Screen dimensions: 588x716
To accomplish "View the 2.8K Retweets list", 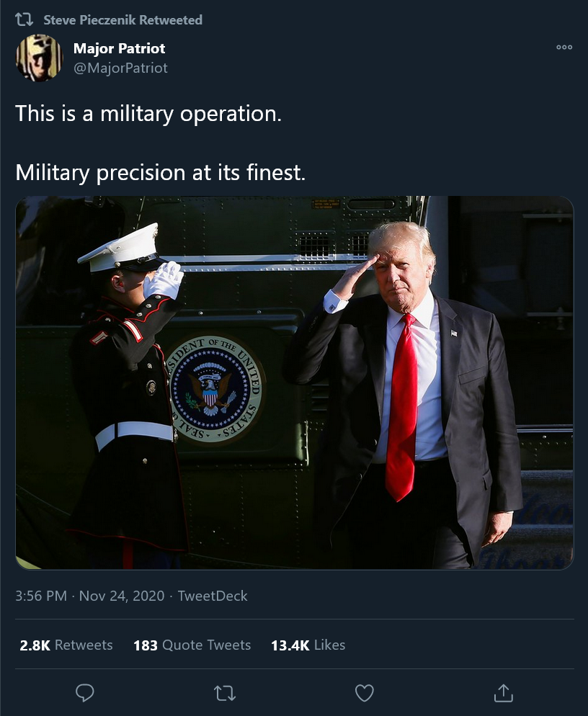I will coord(66,645).
